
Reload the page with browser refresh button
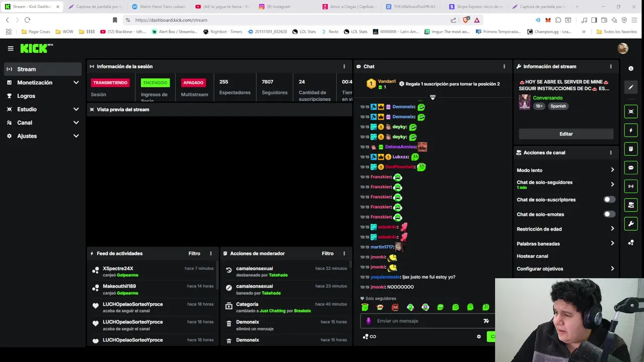(27, 20)
